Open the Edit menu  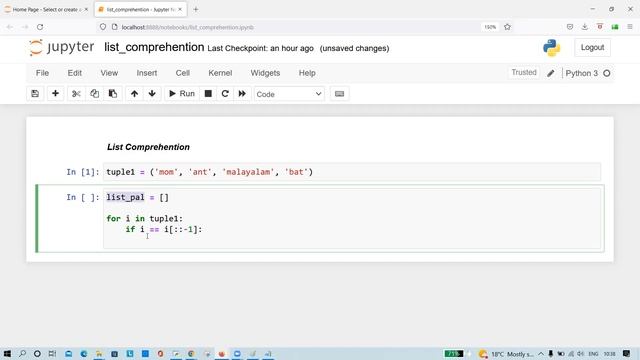(75, 73)
